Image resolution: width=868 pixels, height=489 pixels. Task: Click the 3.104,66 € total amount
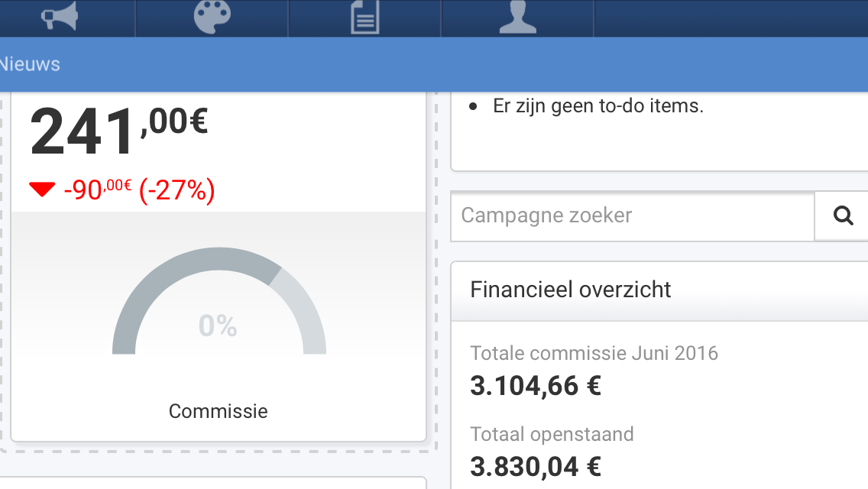pyautogui.click(x=536, y=386)
